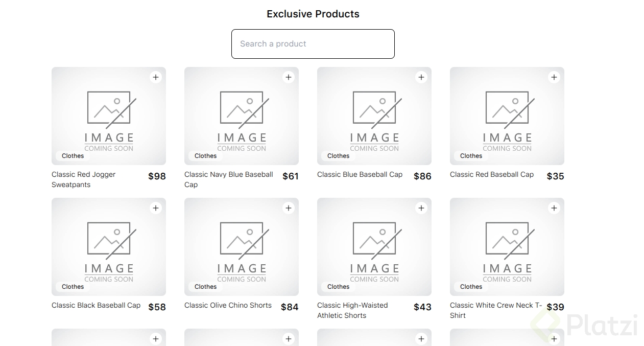Tap plus icon on White Crew Neck T-Shirt
Image resolution: width=644 pixels, height=346 pixels.
point(554,208)
